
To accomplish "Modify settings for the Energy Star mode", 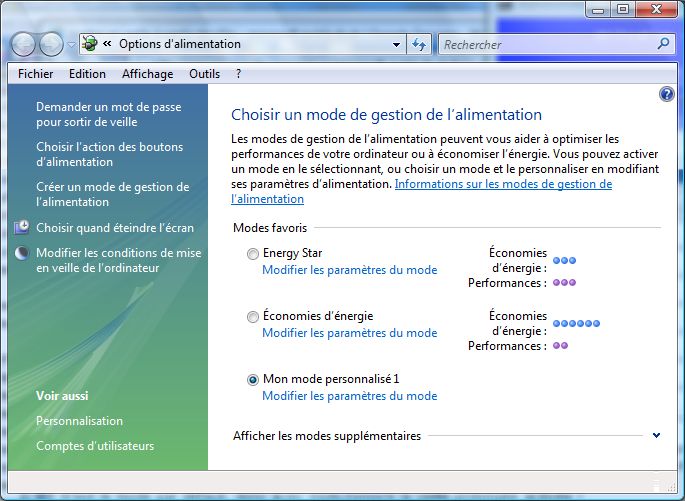I will pos(349,270).
